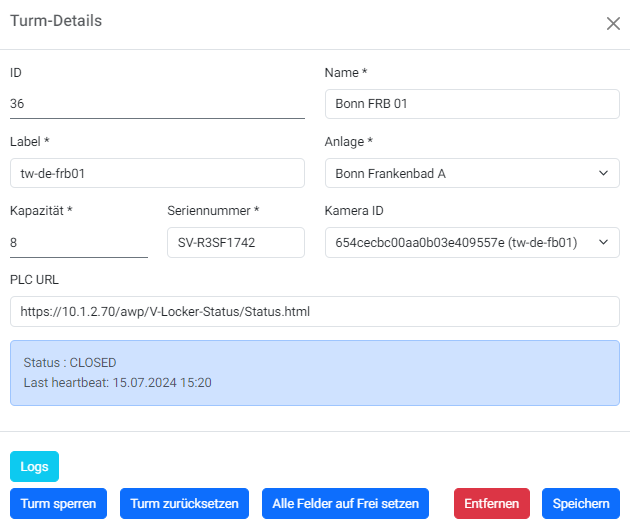Save changes with the Speichern button
The width and height of the screenshot is (630, 527).
point(581,504)
